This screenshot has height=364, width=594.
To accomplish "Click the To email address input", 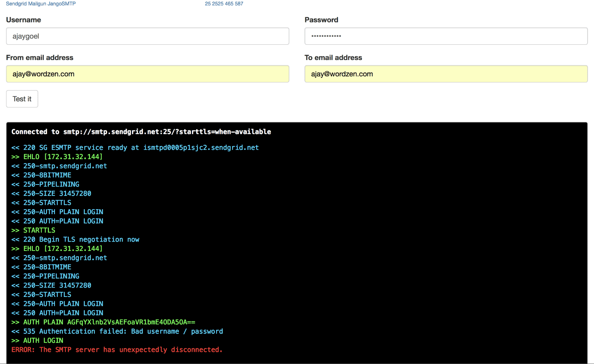I will (x=446, y=74).
